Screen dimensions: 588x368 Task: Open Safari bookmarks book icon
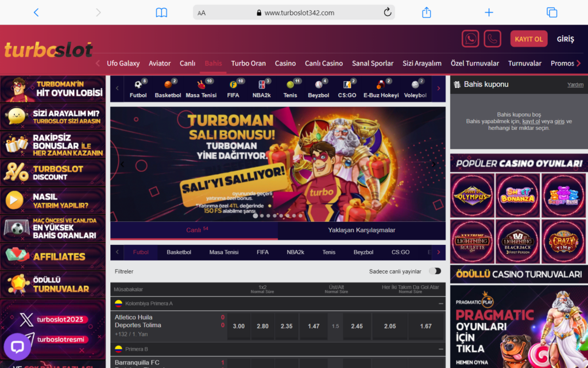pos(161,13)
